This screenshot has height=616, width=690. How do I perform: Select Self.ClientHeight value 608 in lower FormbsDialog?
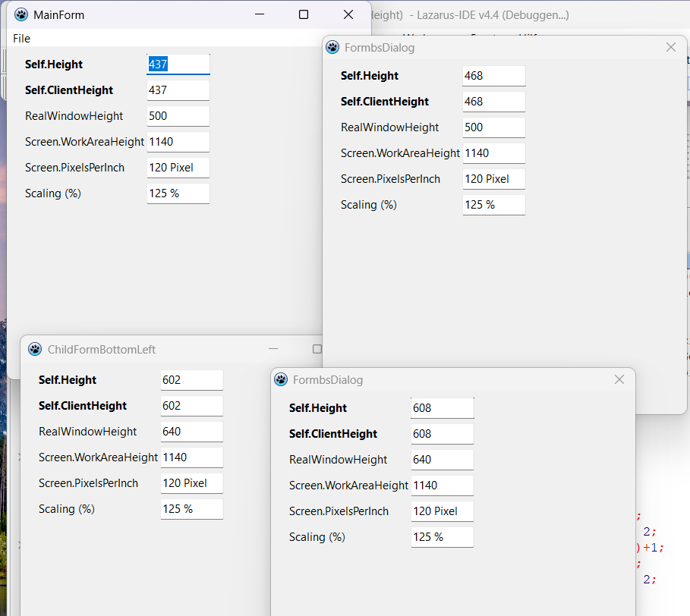point(442,433)
